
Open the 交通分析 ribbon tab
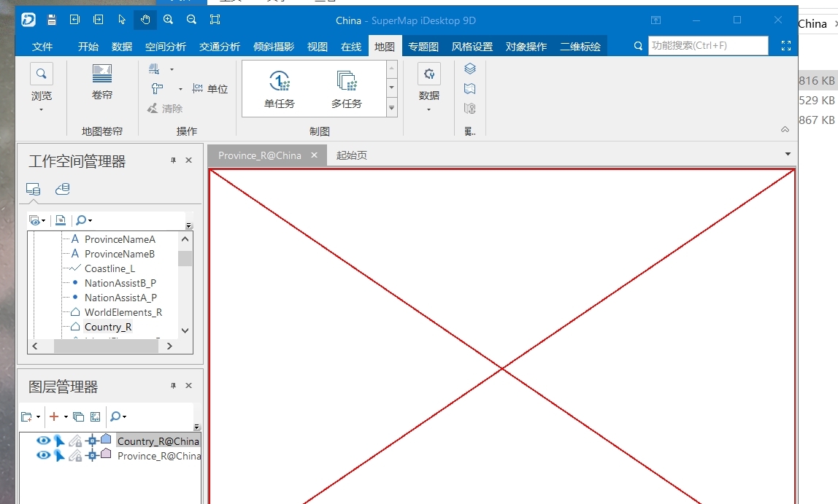220,47
